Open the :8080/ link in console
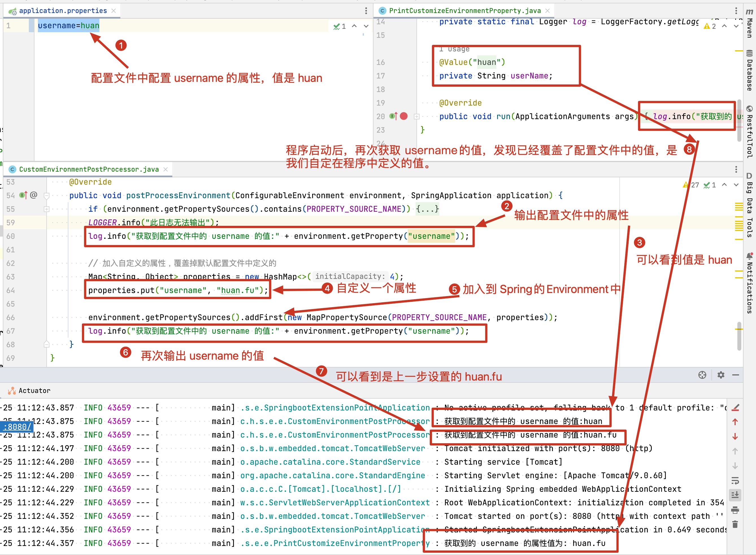Screen dimensions: 756x555 click(17, 427)
